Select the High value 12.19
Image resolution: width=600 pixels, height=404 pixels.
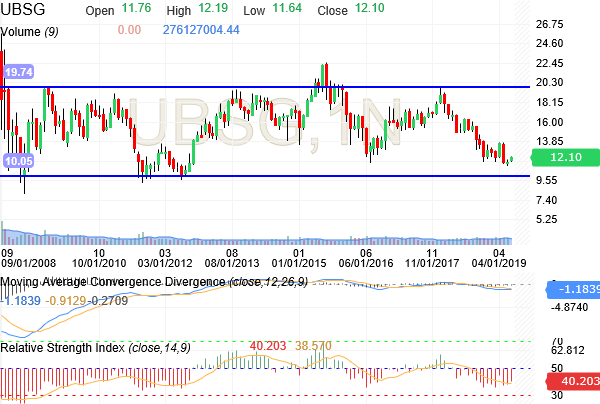click(213, 8)
